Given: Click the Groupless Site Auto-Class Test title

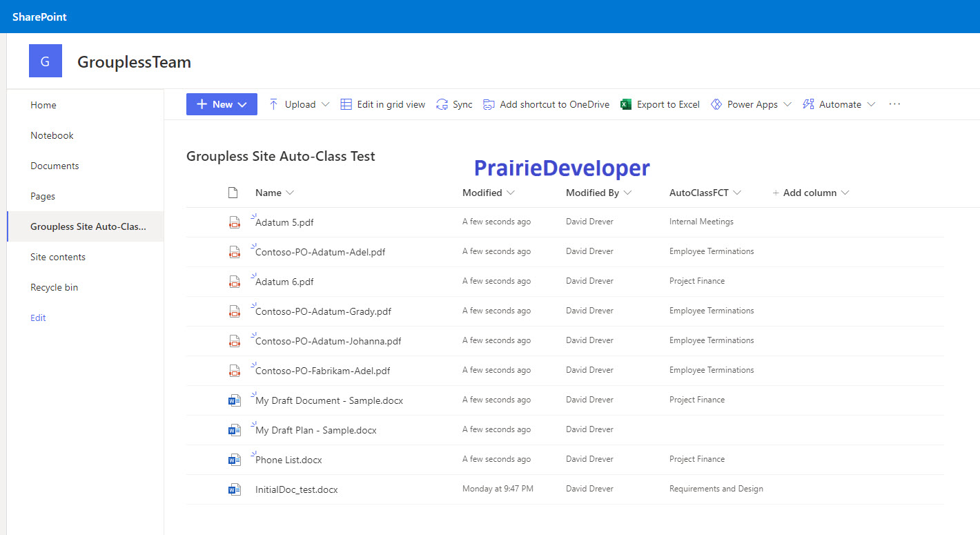Looking at the screenshot, I should click(281, 156).
